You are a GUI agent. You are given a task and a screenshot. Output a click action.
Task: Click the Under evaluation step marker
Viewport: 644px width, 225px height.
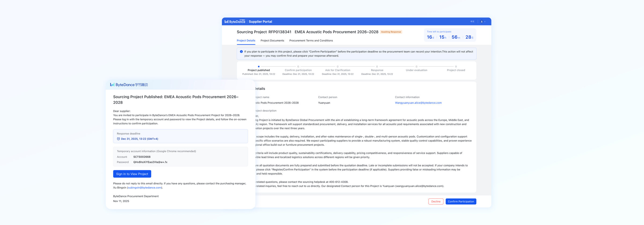pos(416,66)
